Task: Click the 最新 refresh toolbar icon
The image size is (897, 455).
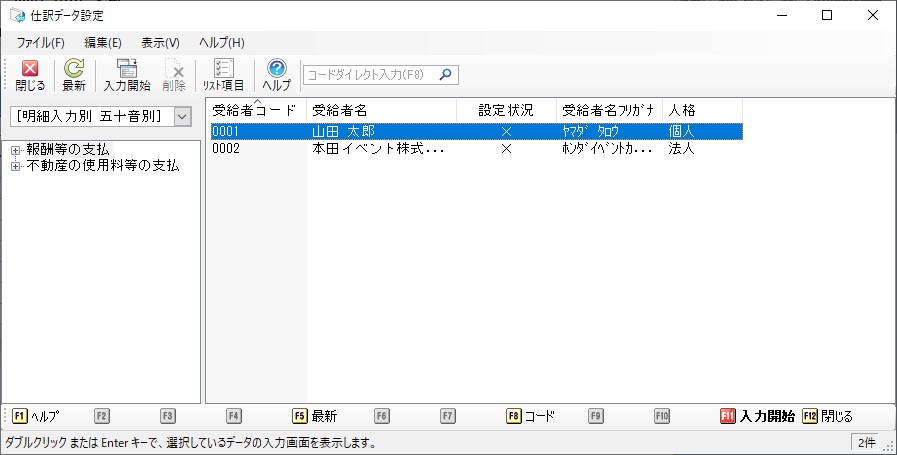Action: pos(74,75)
